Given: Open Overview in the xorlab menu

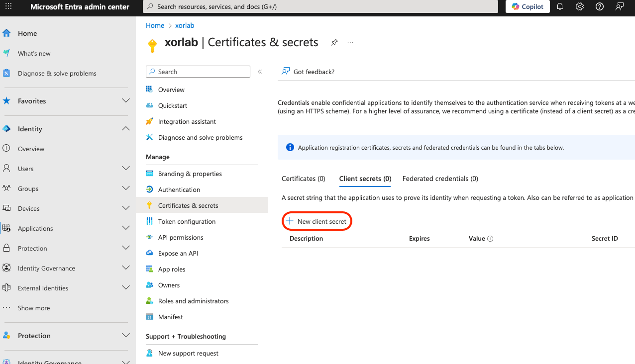Looking at the screenshot, I should coord(171,90).
